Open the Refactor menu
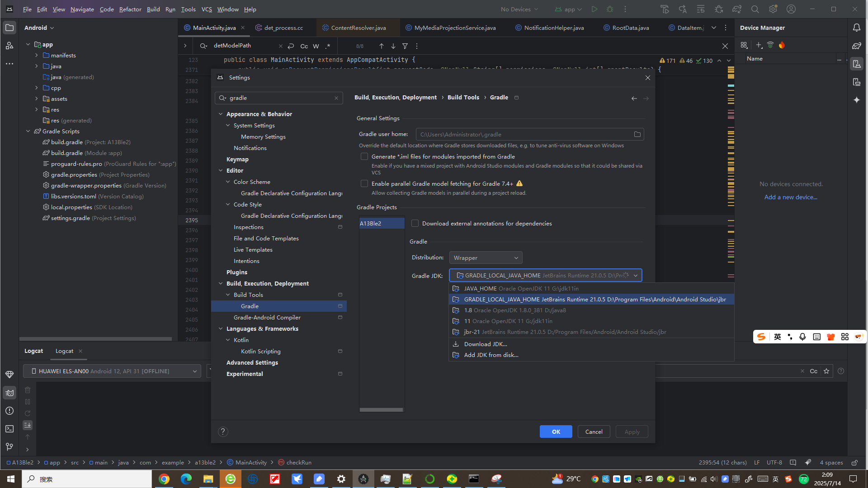Viewport: 868px width, 488px height. pos(130,9)
